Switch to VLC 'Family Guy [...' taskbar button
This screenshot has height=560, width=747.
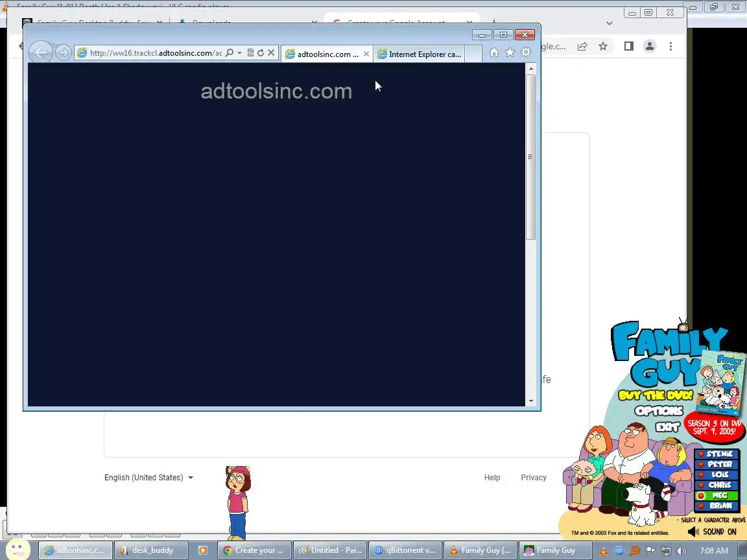pyautogui.click(x=480, y=550)
